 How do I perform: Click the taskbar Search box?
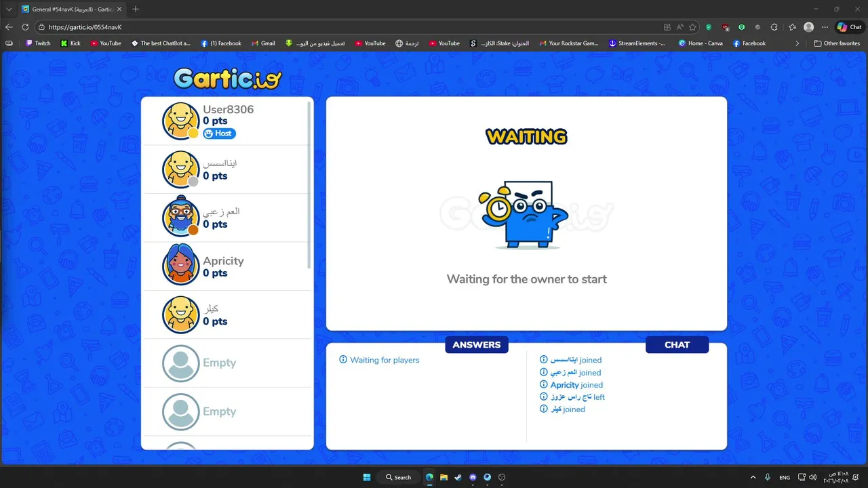[x=399, y=477]
